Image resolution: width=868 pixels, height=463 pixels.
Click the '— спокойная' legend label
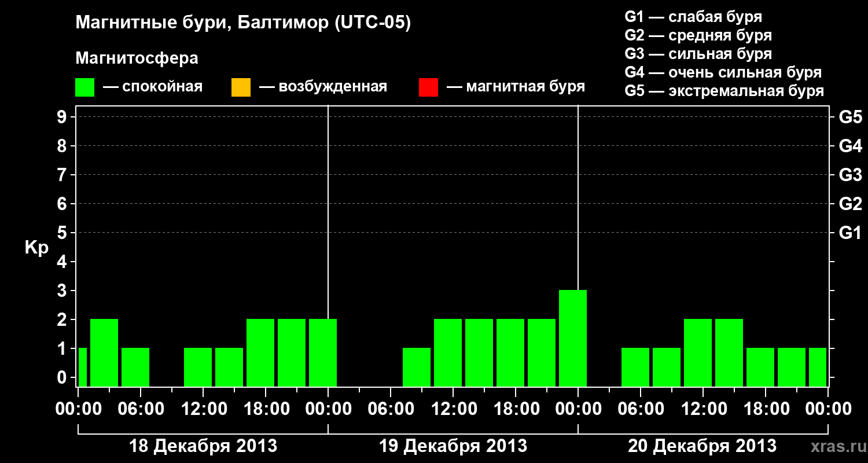coord(153,87)
